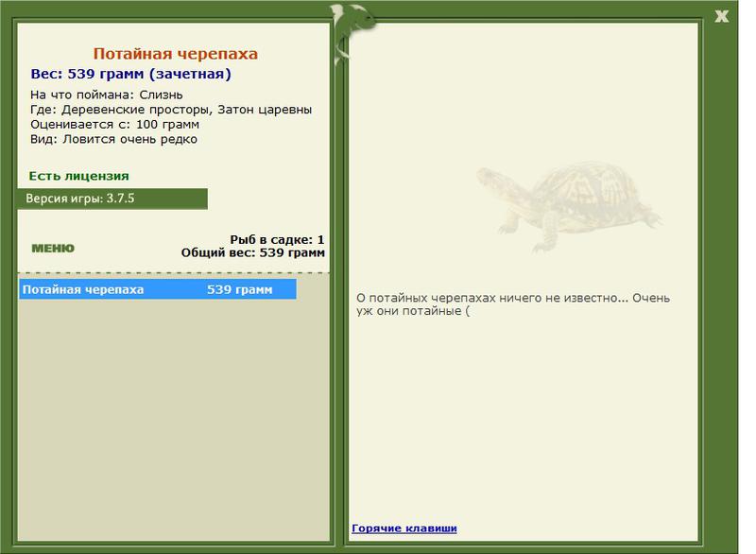Open the Горячие клавиши link
This screenshot has height=554, width=756.
404,528
